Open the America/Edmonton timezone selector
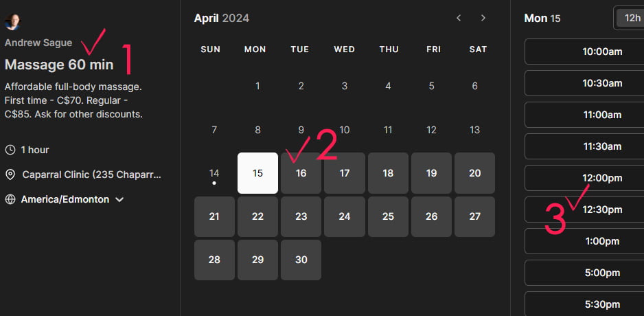The height and width of the screenshot is (316, 644). coord(65,200)
